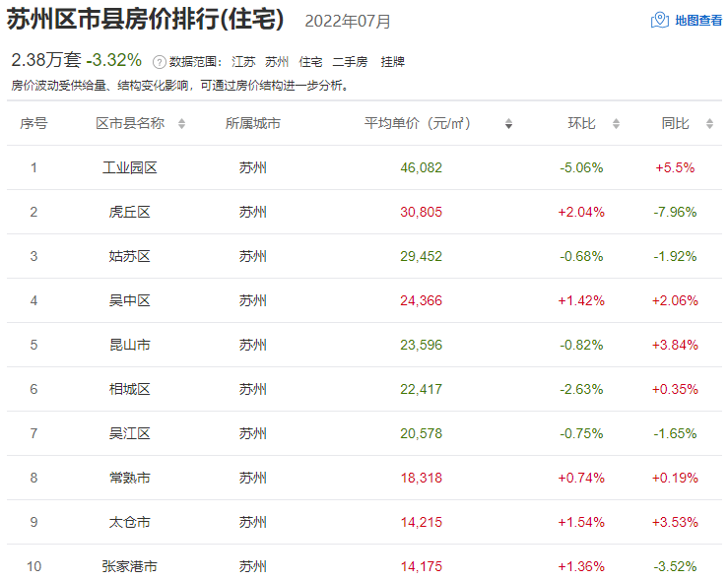Click the 序号 column header
The width and height of the screenshot is (728, 580).
point(33,123)
